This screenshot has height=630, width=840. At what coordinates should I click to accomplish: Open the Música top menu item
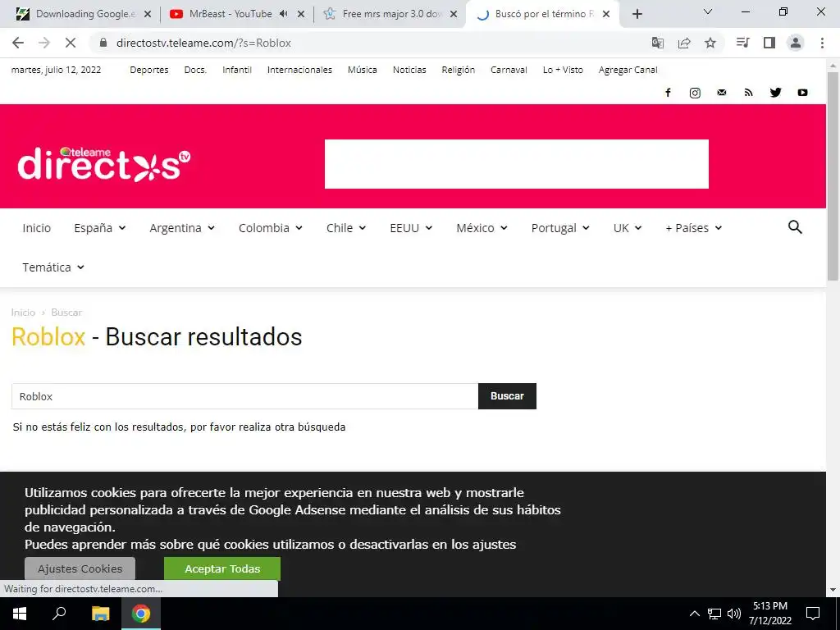tap(362, 70)
